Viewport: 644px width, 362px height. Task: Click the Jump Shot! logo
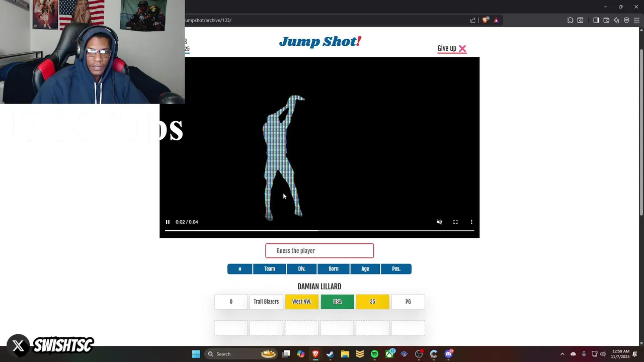click(320, 41)
